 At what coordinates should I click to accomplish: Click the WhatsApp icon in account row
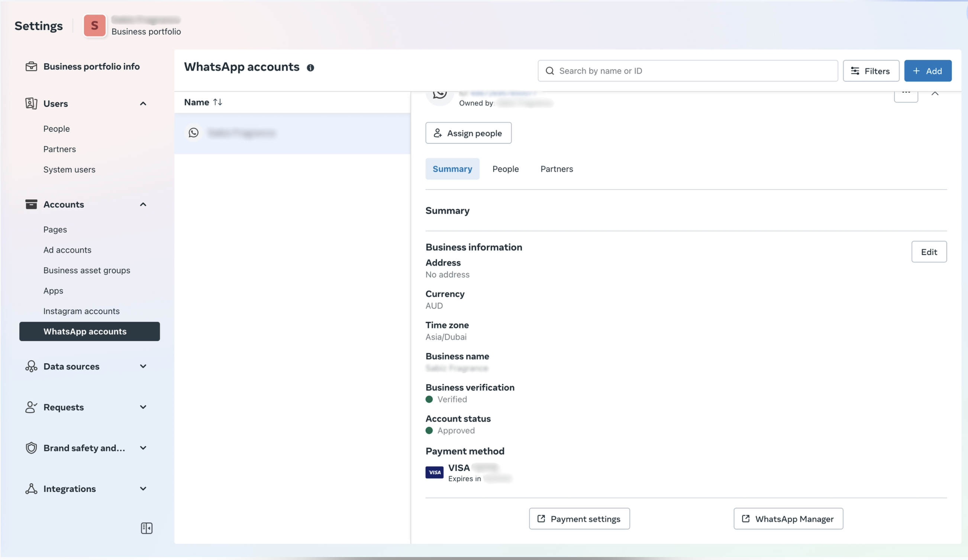pyautogui.click(x=194, y=133)
